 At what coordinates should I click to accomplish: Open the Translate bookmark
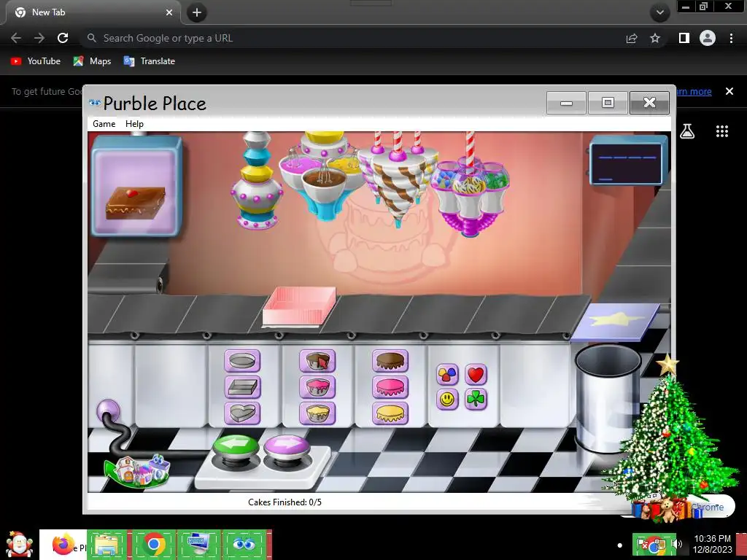[x=150, y=61]
